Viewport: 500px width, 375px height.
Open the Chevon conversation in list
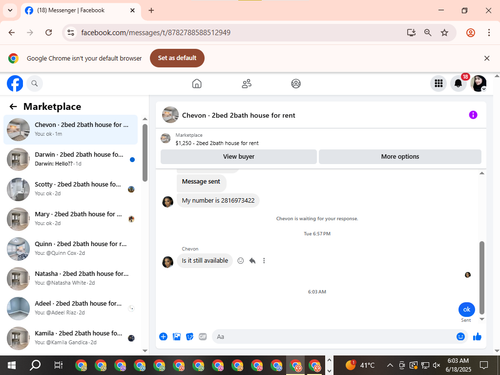[70, 130]
